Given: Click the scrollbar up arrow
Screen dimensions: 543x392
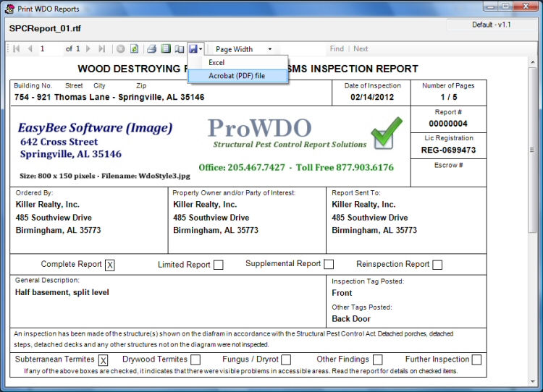Looking at the screenshot, I should click(x=533, y=62).
